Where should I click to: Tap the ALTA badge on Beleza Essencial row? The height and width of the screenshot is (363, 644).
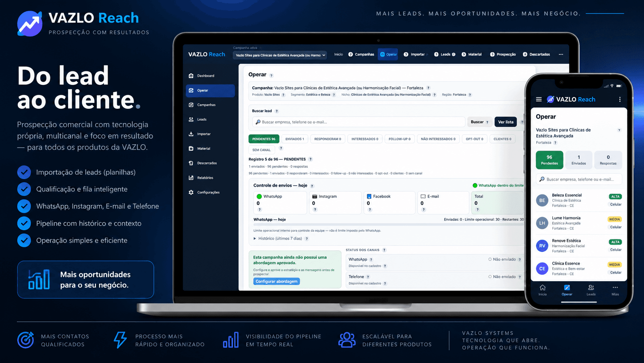tap(615, 197)
